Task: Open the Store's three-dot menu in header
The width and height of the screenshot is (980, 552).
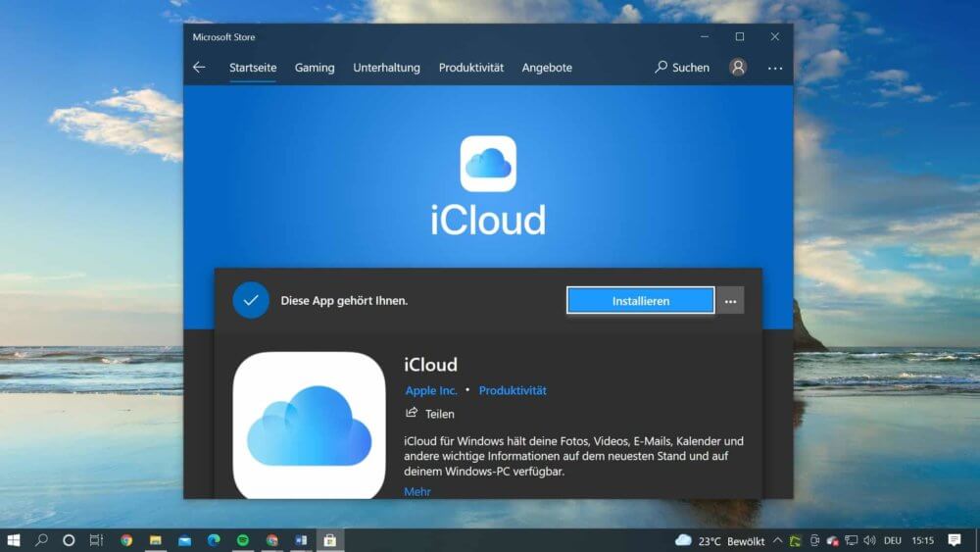Action: pyautogui.click(x=775, y=68)
